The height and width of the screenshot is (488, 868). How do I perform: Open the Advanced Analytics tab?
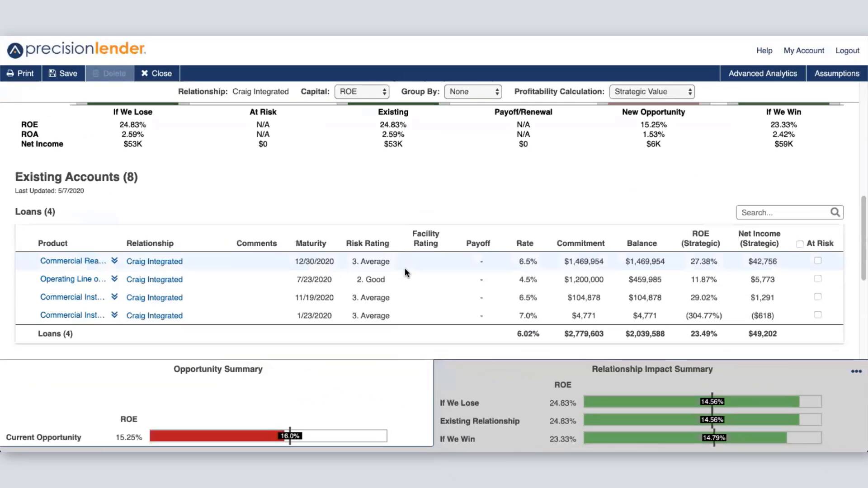(x=763, y=73)
